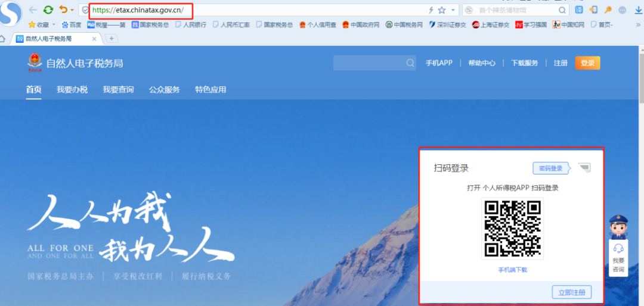Click the computer icon in login panel corner

(584, 167)
